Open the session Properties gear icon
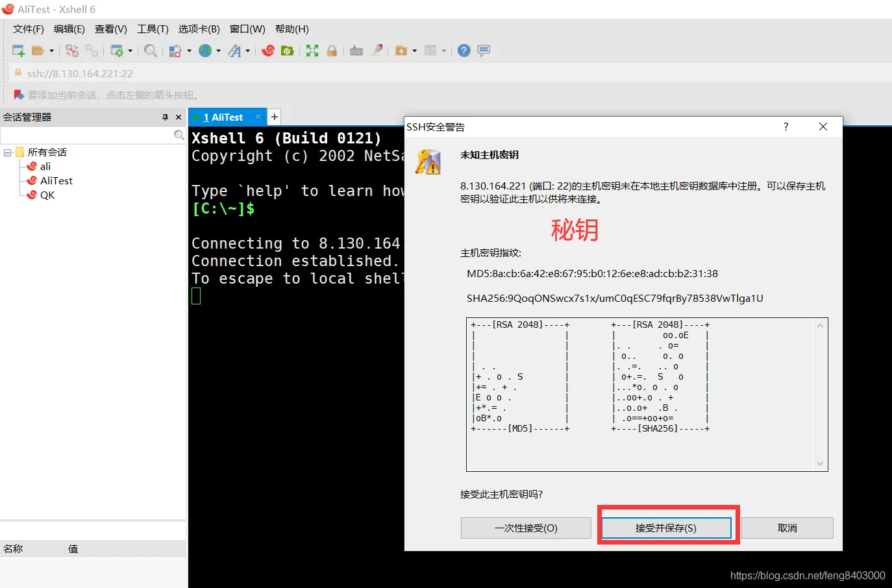The height and width of the screenshot is (588, 892). (x=117, y=51)
